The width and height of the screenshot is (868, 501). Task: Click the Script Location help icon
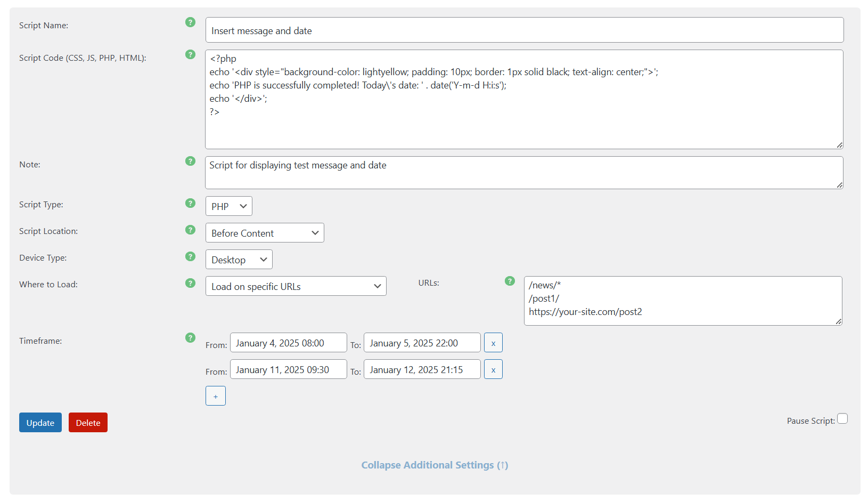[190, 230]
